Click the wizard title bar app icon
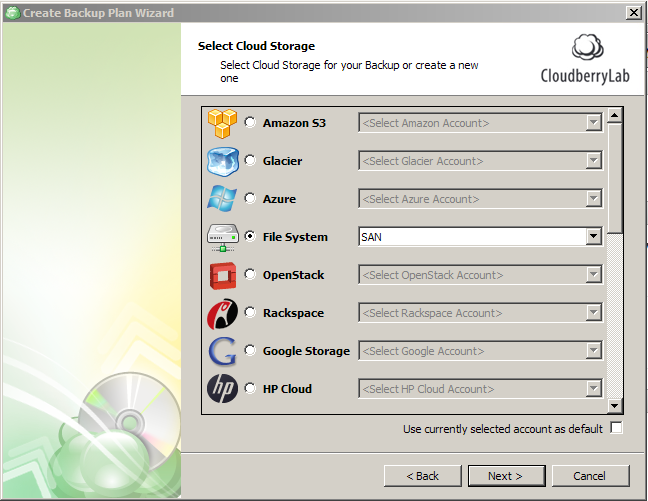 [13, 13]
